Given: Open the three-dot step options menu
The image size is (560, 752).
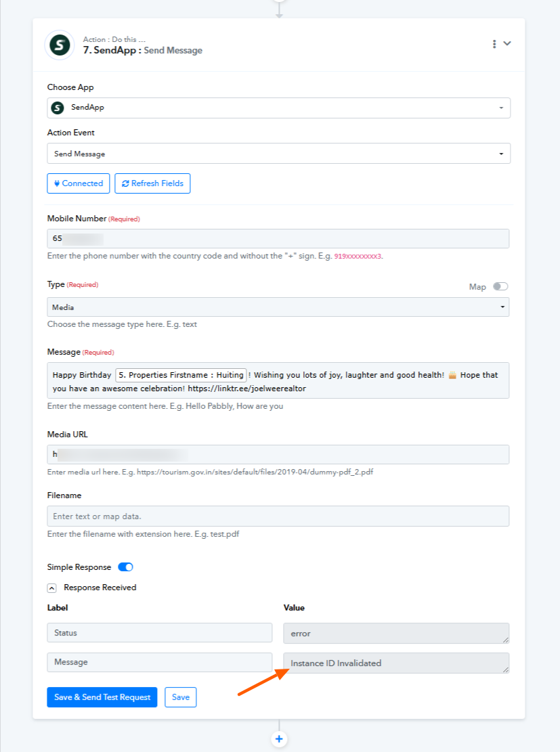Looking at the screenshot, I should tap(494, 44).
